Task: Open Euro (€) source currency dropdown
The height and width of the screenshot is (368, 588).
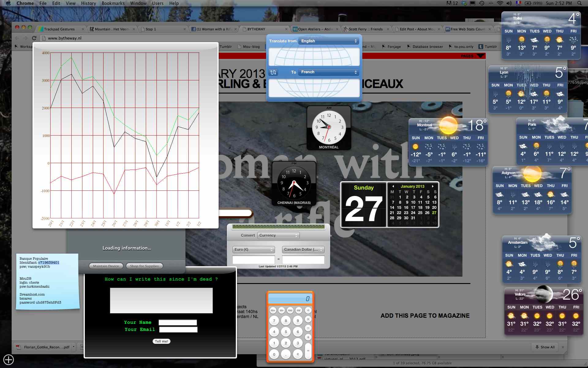Action: coord(254,250)
